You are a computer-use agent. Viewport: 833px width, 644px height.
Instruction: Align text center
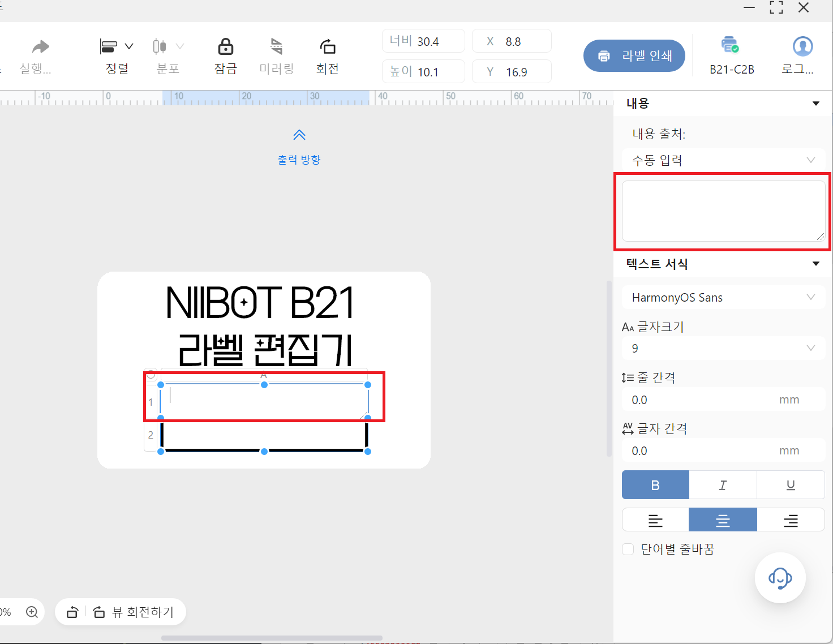click(x=723, y=520)
